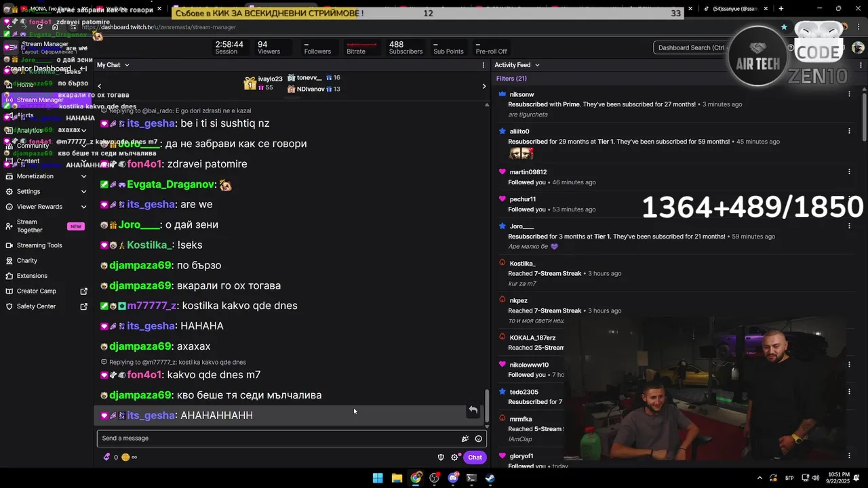The width and height of the screenshot is (868, 488).
Task: Click username Evgata_Draganov in chat
Action: (171, 184)
